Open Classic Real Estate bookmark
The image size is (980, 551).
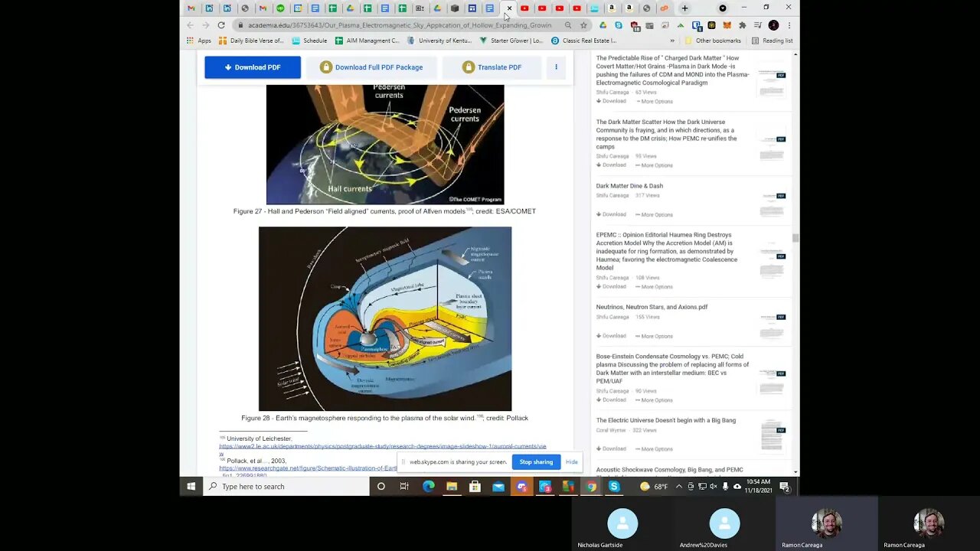[x=583, y=41]
